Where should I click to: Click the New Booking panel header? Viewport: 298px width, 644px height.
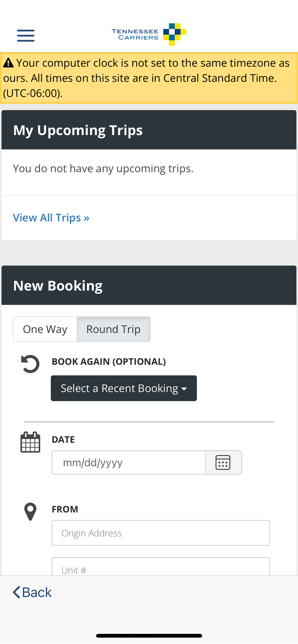coord(149,285)
